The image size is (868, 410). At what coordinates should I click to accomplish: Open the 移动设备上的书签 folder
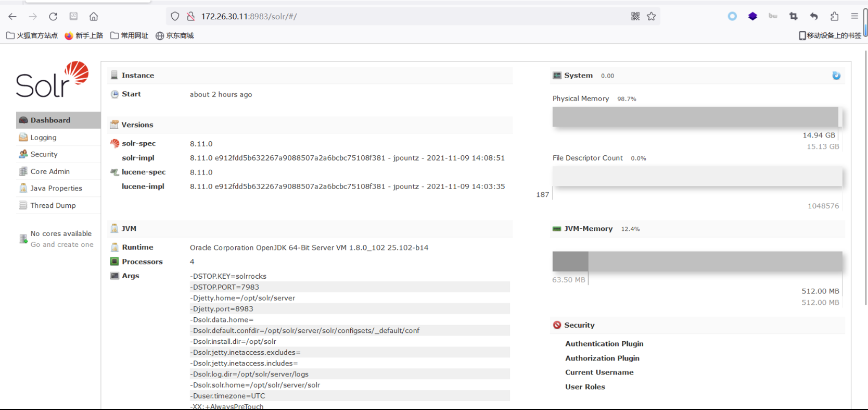point(830,35)
